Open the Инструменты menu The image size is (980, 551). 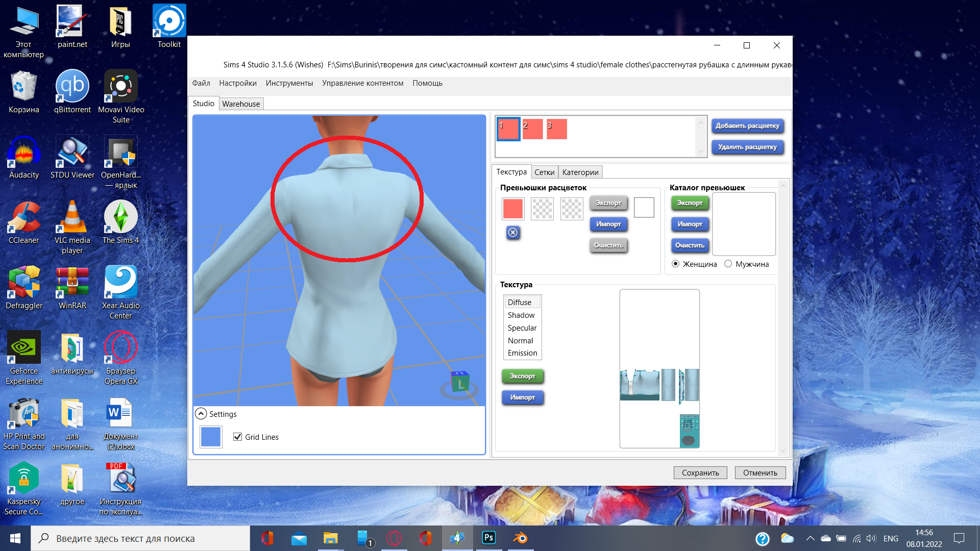[289, 83]
